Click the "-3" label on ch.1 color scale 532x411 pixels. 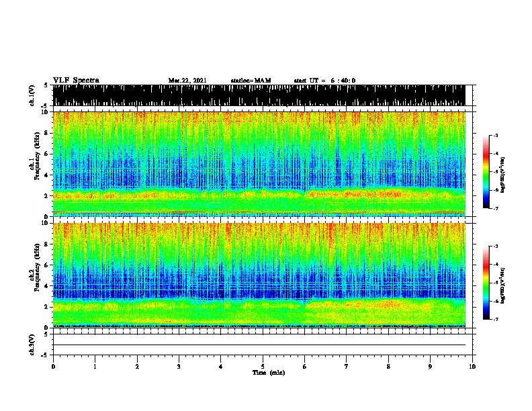(x=495, y=135)
